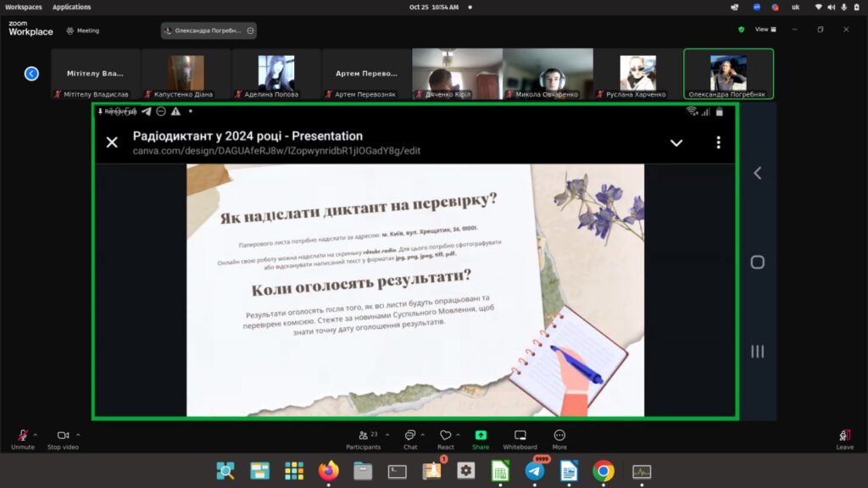
Task: Open the Applications menu
Action: [x=71, y=7]
